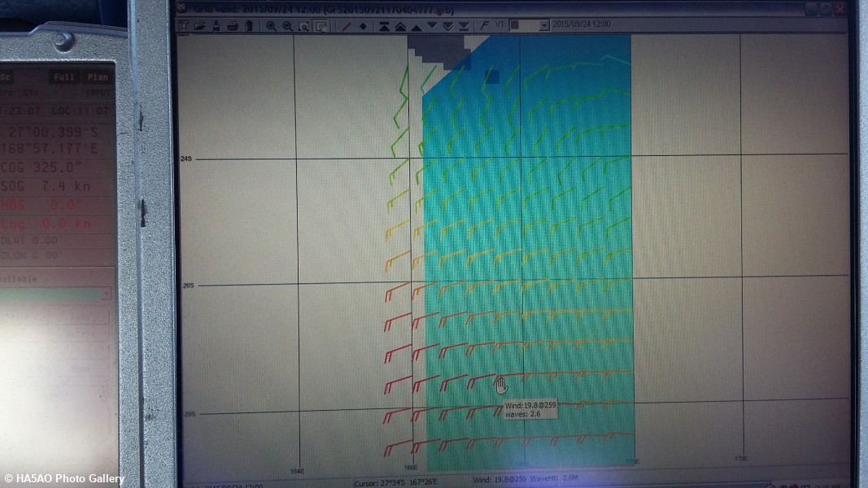This screenshot has width=868, height=488.
Task: Step back one forecast with single up arrow
Action: [417, 26]
